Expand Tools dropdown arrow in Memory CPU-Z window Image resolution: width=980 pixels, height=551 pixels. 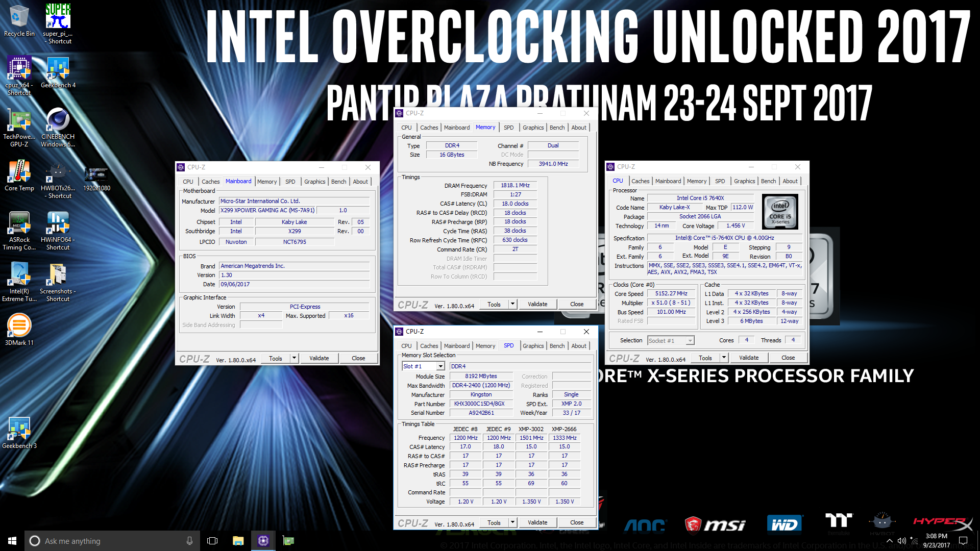tap(512, 304)
